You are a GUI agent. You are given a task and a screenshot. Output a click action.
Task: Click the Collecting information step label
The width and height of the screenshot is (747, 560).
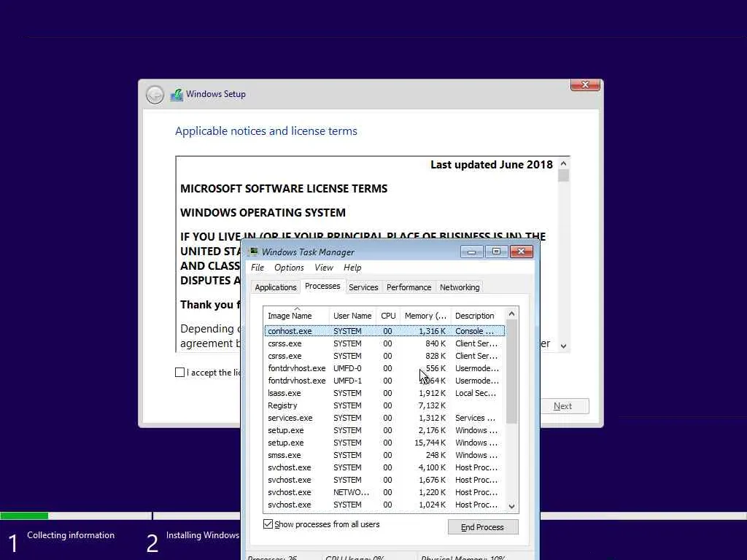coord(71,535)
